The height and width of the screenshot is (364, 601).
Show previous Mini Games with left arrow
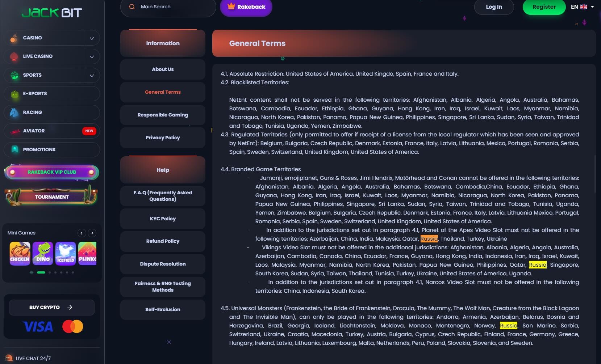(82, 233)
